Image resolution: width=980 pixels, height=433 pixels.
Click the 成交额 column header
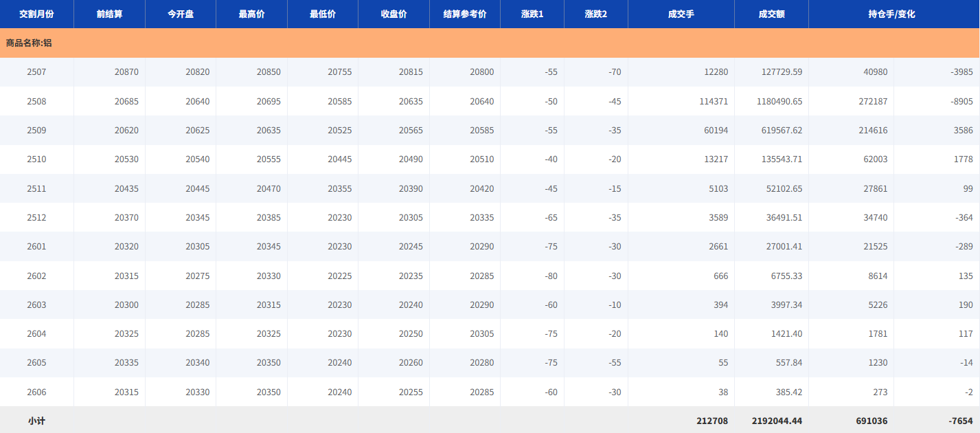(x=771, y=14)
